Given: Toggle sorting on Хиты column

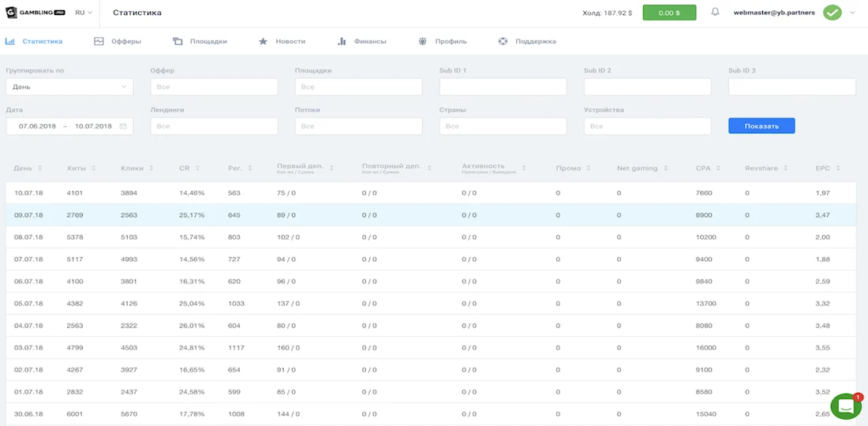Looking at the screenshot, I should click(94, 168).
